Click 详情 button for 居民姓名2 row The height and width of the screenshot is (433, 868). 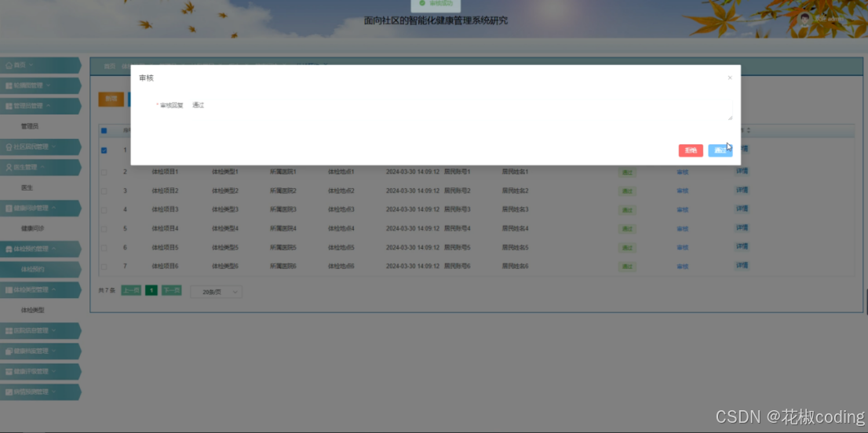(742, 191)
